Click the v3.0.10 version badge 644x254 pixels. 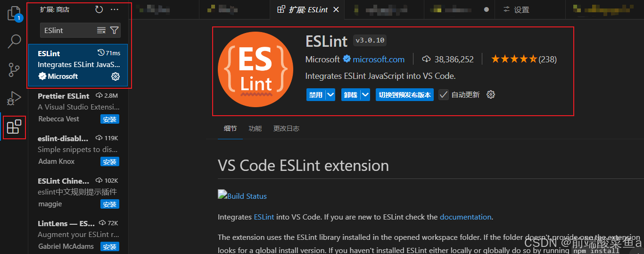click(x=370, y=41)
